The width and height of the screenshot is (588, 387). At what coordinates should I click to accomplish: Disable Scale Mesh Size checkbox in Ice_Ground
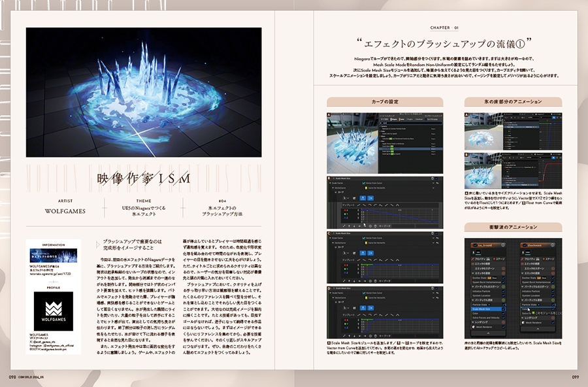coord(503,309)
